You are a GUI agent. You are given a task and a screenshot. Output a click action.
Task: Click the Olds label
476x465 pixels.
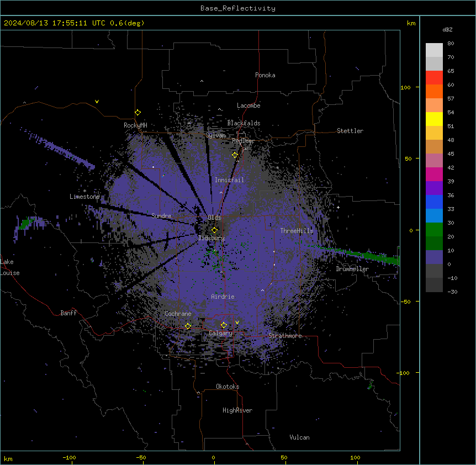tap(214, 218)
